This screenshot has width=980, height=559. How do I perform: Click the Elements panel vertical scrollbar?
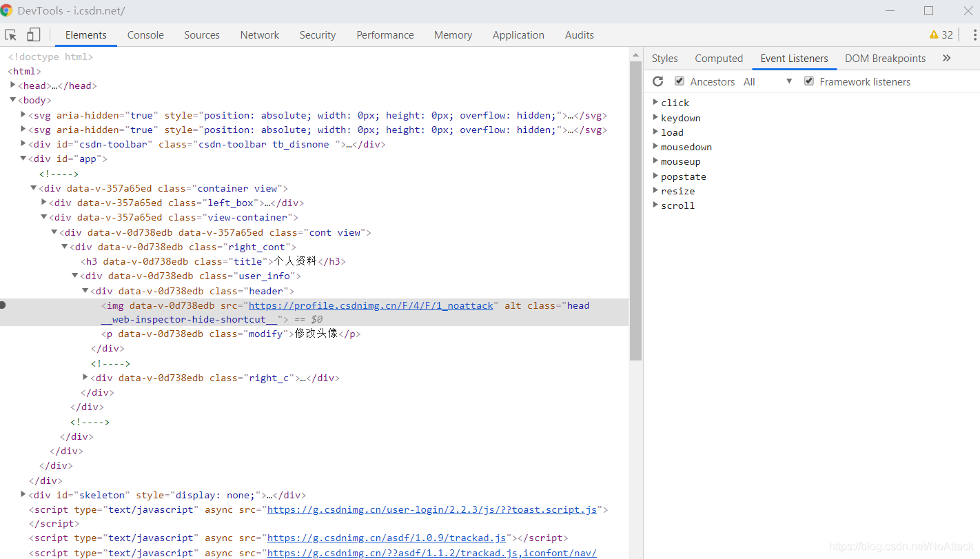click(635, 210)
